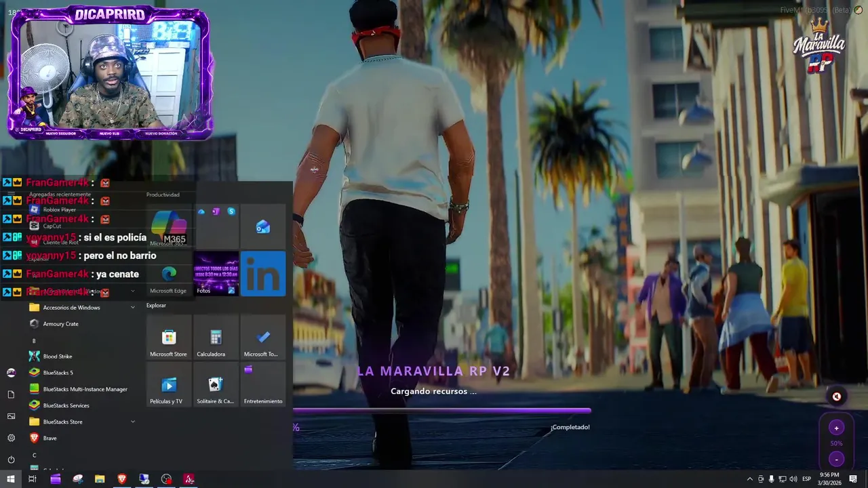The width and height of the screenshot is (868, 488).
Task: Launch Armoury Crate from app list
Action: (x=81, y=324)
